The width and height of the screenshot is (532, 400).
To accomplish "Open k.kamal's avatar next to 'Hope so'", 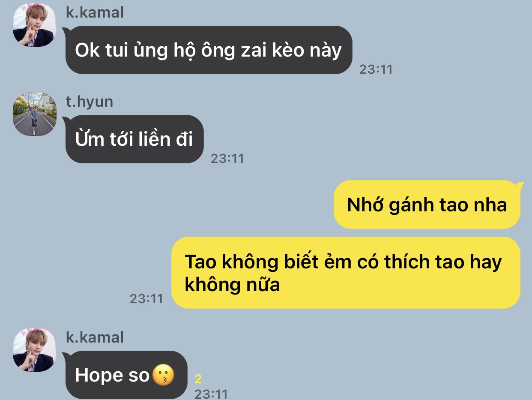I will tap(34, 350).
